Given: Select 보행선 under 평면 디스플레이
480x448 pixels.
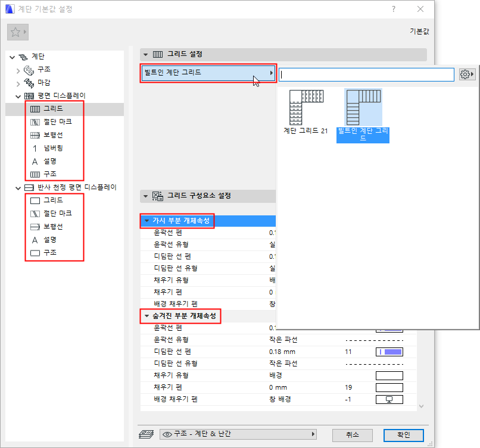Looking at the screenshot, I should pos(53,135).
